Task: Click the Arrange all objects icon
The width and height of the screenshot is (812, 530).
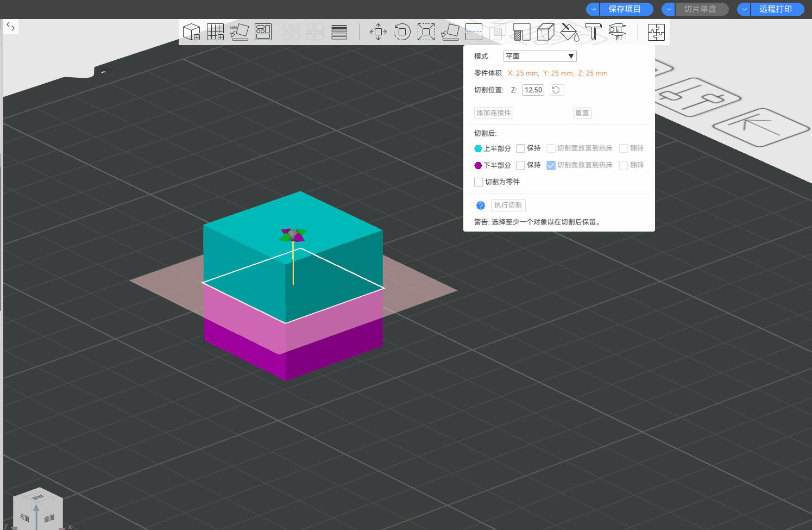Action: tap(263, 32)
